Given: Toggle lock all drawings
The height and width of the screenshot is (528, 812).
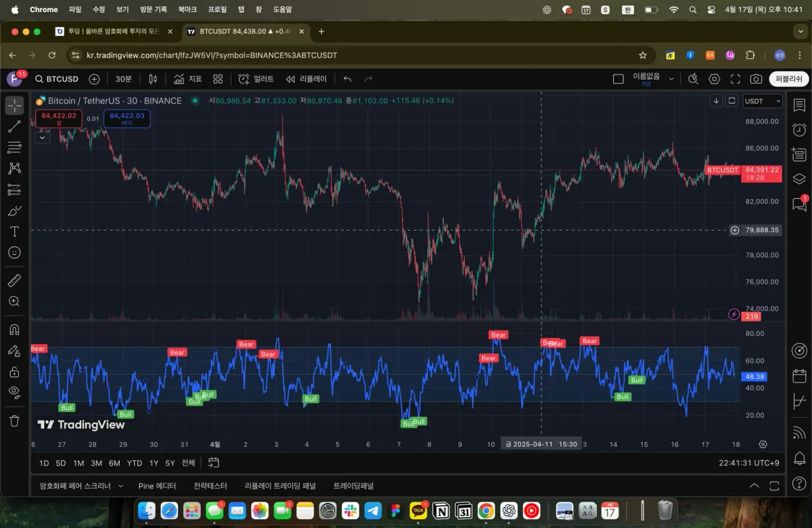Looking at the screenshot, I should coord(14,372).
